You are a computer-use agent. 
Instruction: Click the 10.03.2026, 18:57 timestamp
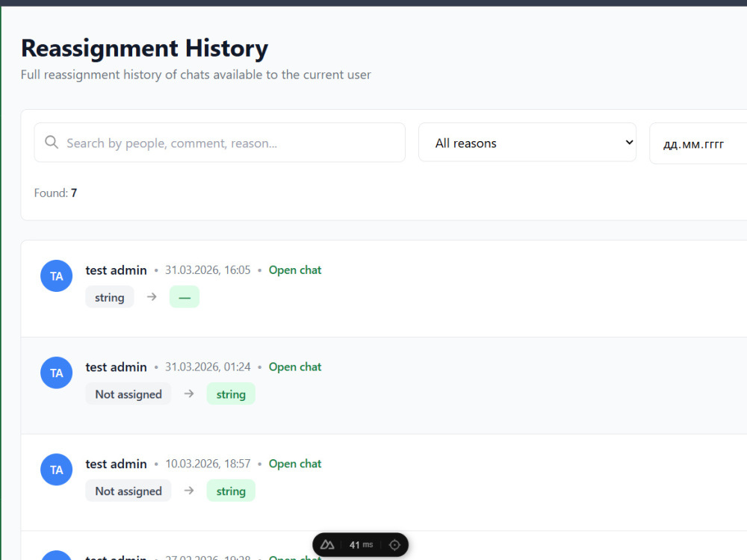pos(208,464)
